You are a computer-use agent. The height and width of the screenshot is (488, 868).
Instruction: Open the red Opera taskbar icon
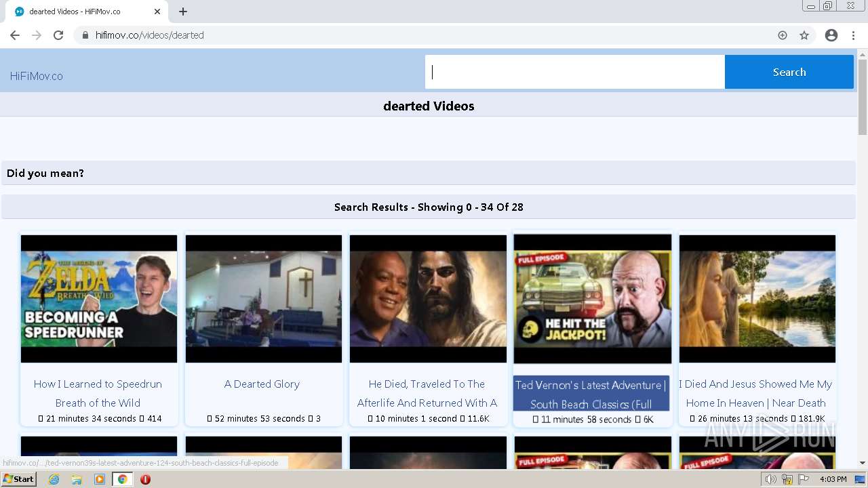(x=145, y=479)
